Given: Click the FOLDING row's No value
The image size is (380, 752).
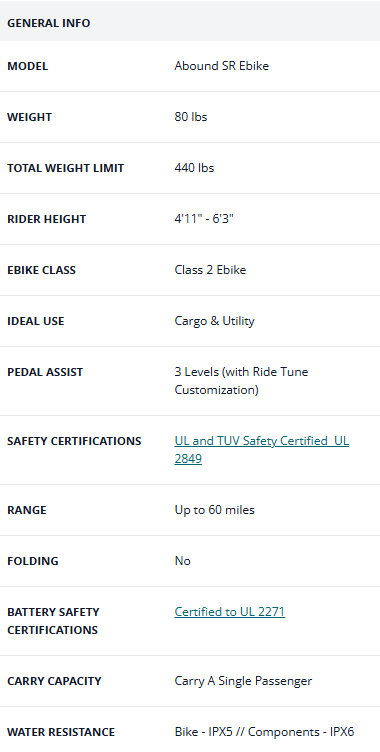Looking at the screenshot, I should 182,561.
